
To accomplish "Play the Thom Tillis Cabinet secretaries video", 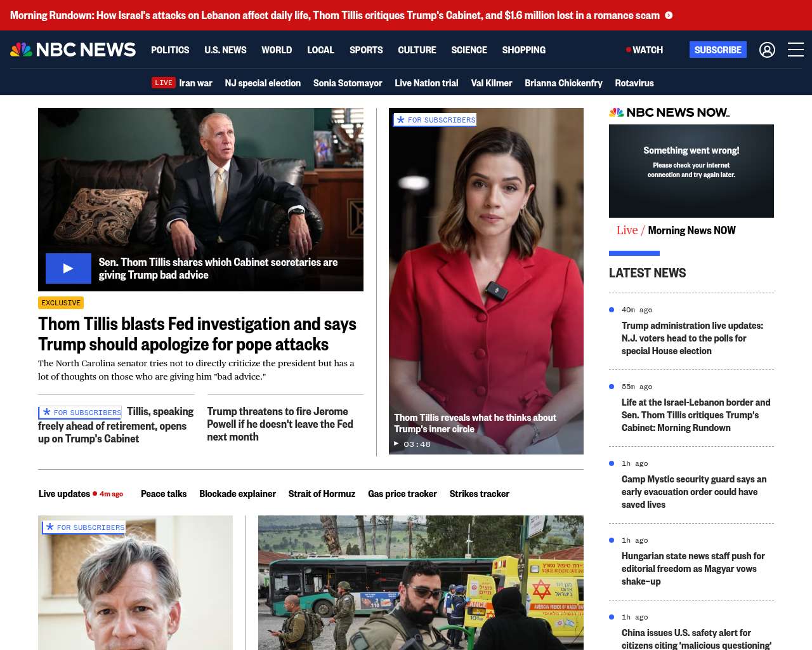I will pyautogui.click(x=69, y=269).
